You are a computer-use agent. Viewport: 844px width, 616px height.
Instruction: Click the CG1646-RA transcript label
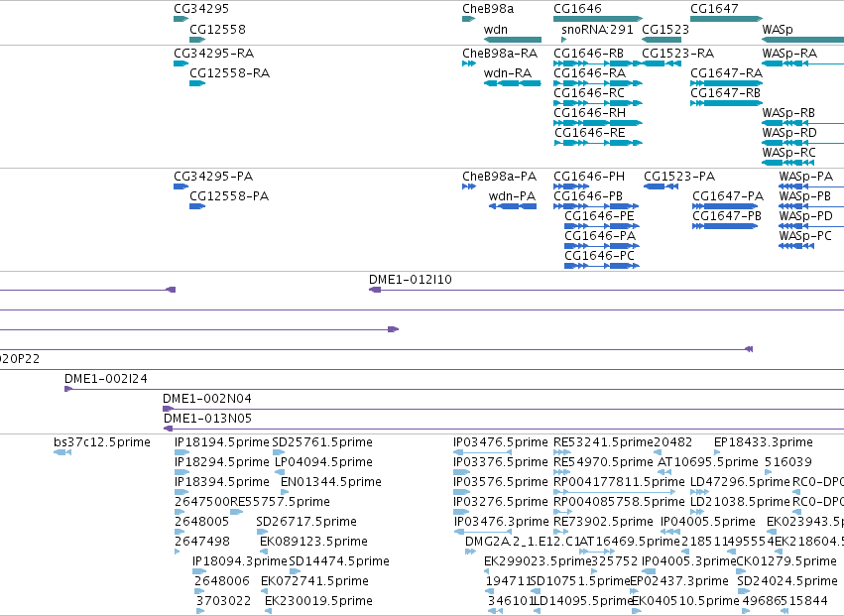(x=589, y=73)
